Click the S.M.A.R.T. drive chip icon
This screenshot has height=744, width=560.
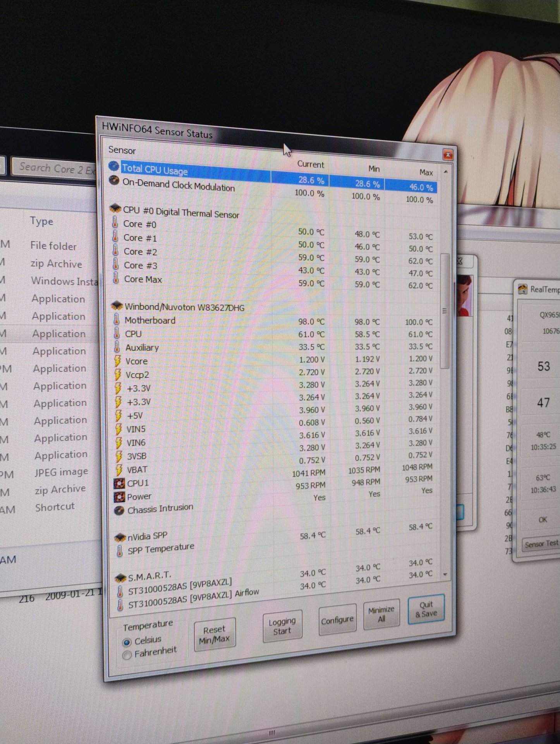(x=120, y=578)
